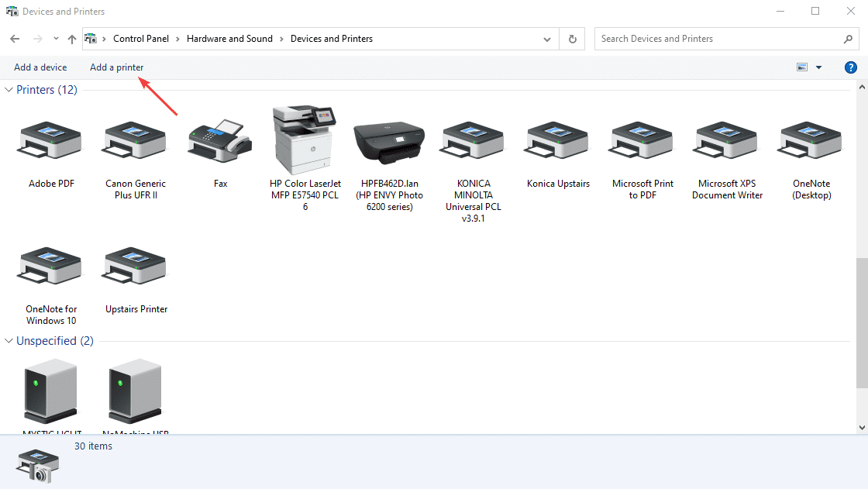
Task: Collapse the Unspecified (2) group
Action: click(9, 341)
